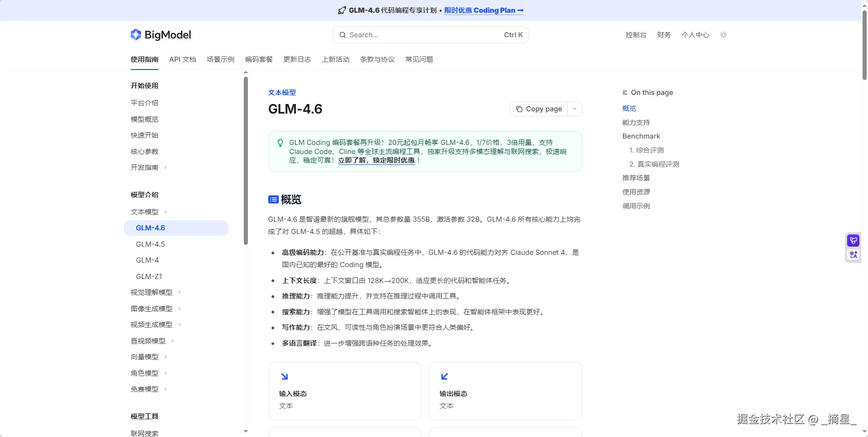Toggle the light/dark theme sun icon
Image resolution: width=868 pixels, height=437 pixels.
tap(724, 35)
